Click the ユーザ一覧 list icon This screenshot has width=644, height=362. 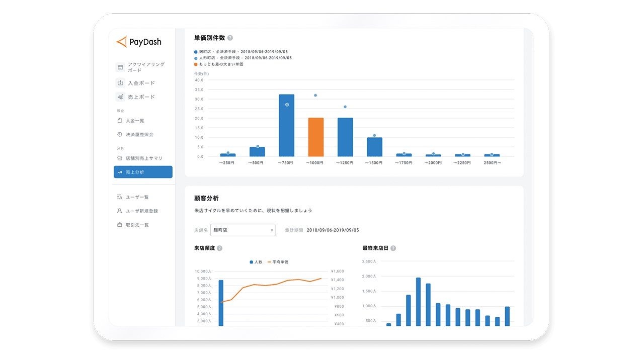tap(120, 197)
